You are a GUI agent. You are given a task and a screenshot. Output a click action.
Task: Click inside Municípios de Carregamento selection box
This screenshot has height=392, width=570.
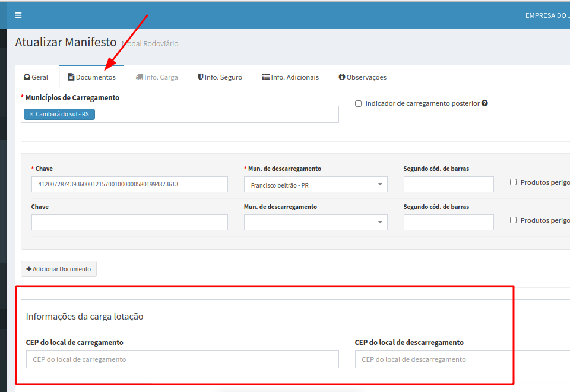pos(214,114)
